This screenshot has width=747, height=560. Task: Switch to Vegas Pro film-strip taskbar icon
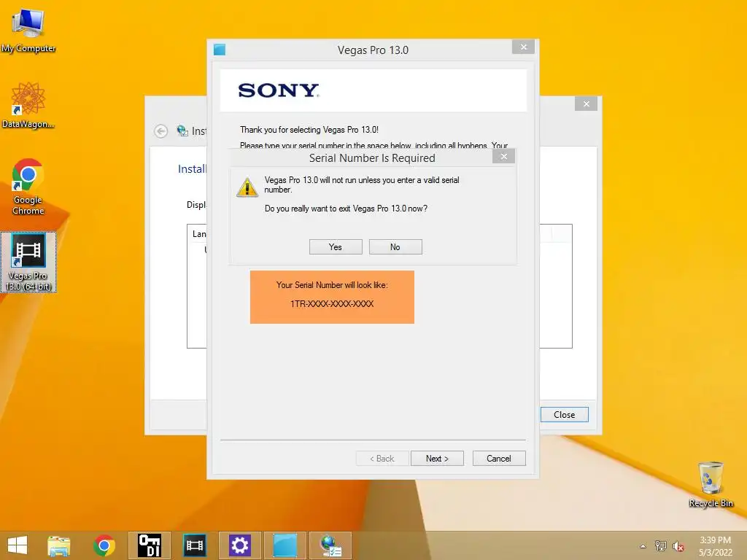[x=194, y=545]
